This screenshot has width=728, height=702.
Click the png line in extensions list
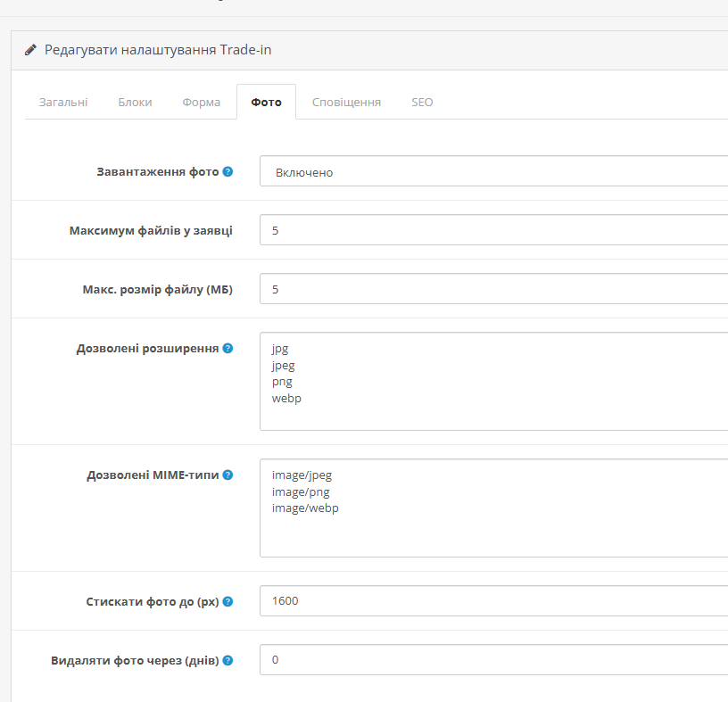[282, 382]
